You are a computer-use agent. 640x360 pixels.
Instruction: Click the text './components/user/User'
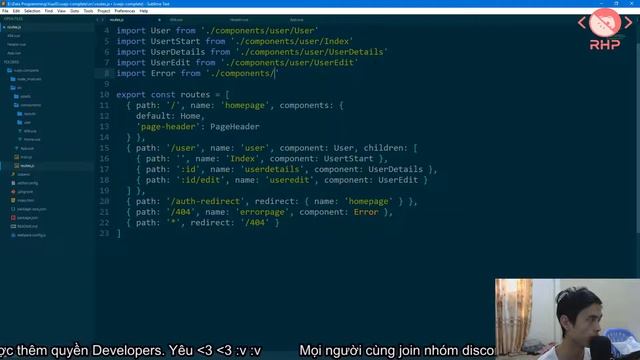(260, 31)
